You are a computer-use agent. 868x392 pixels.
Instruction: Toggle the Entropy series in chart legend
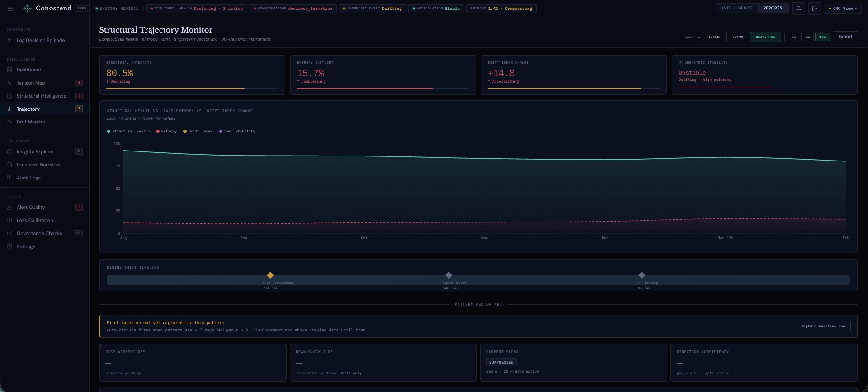166,132
